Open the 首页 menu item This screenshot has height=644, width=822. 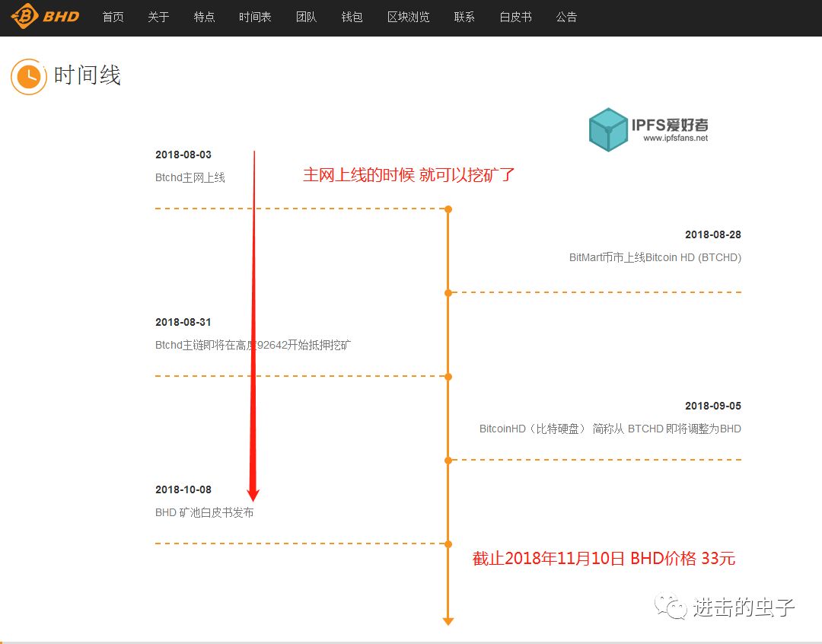tap(113, 18)
